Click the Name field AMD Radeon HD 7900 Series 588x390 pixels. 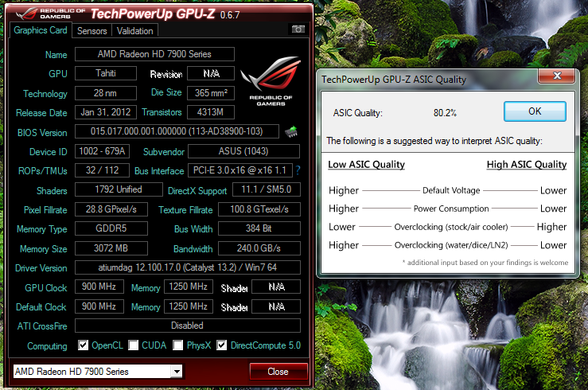click(x=154, y=54)
